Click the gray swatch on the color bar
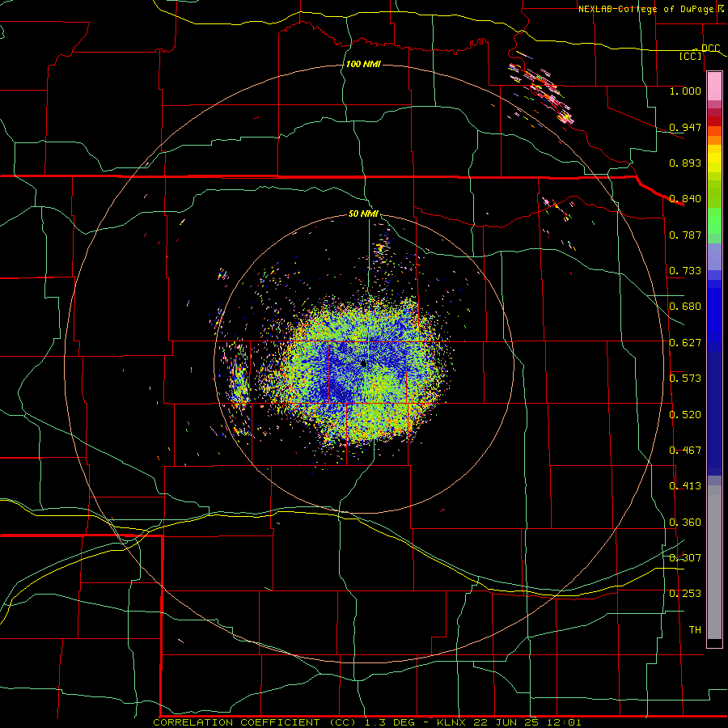This screenshot has width=728, height=728. tap(714, 562)
